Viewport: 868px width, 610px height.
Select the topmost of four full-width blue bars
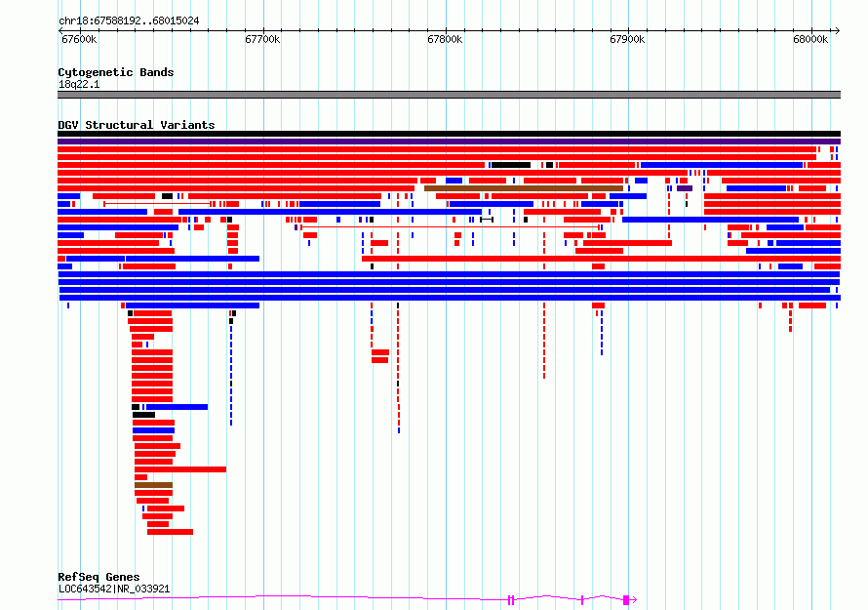tap(449, 274)
